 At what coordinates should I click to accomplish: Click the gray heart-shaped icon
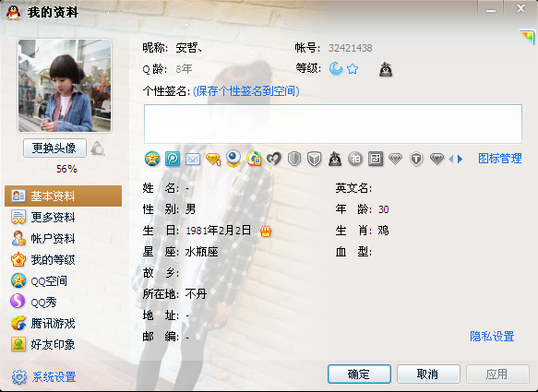274,160
